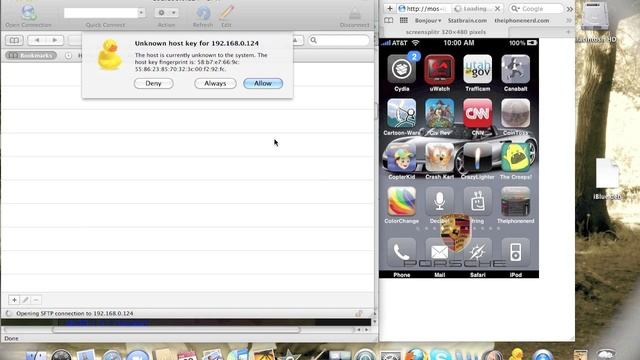Click the horizontal scrollbar in the Cyberduck window

point(176,330)
